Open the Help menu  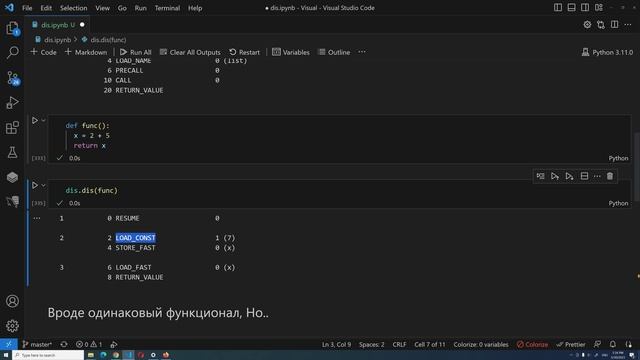[x=195, y=8]
